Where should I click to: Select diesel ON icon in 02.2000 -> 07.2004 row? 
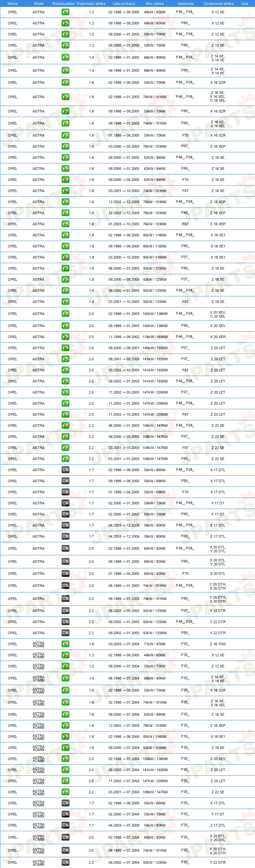pyautogui.click(x=65, y=814)
